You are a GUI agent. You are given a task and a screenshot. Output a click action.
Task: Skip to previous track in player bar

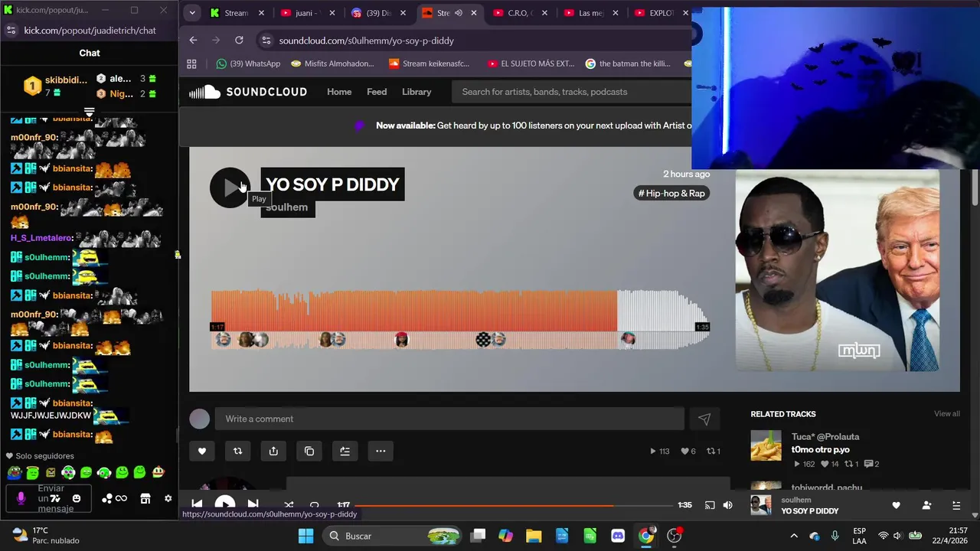coord(197,504)
